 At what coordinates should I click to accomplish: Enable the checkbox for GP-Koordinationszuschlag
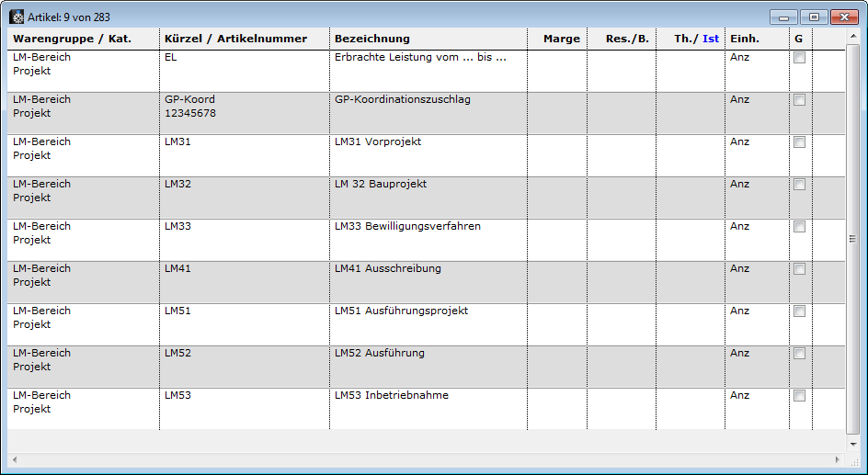pos(799,100)
